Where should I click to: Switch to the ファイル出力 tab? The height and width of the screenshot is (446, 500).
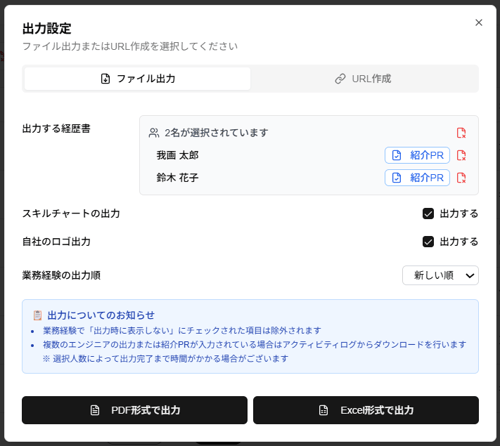[x=137, y=79]
